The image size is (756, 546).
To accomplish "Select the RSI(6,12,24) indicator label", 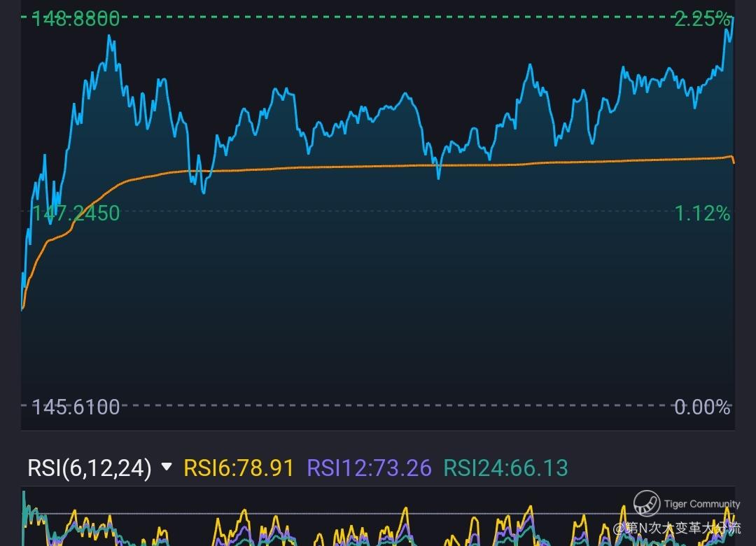I will (x=90, y=468).
